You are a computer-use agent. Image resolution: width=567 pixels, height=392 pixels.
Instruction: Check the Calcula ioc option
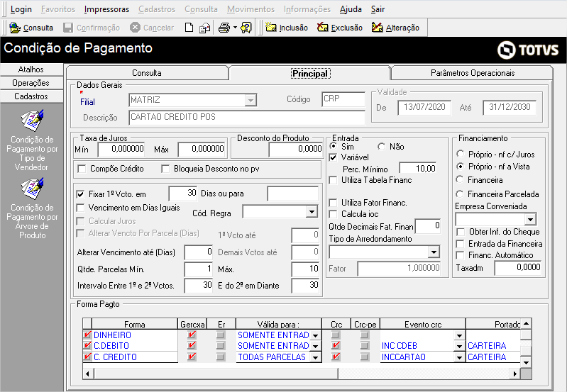click(x=333, y=214)
